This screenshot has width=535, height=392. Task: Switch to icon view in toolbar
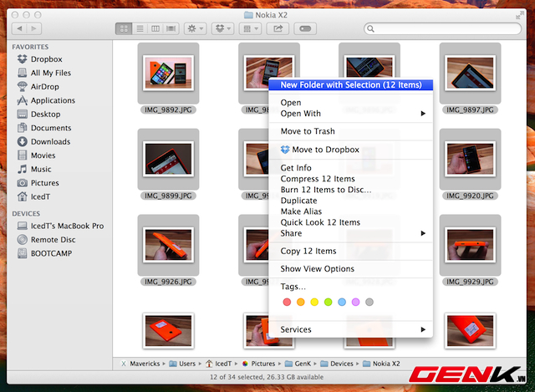coord(124,28)
